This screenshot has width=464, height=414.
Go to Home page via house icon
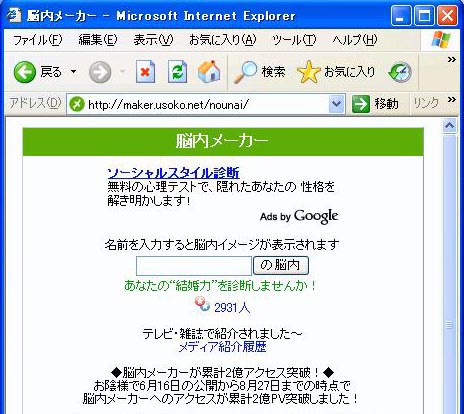(209, 71)
